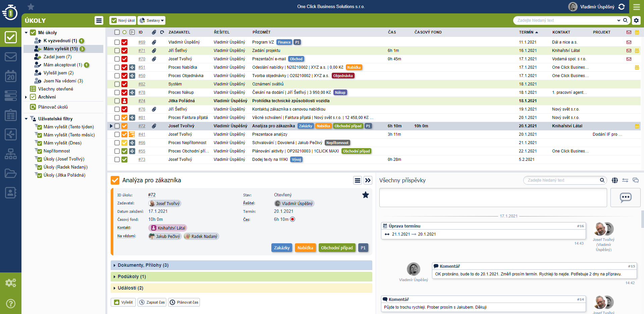The height and width of the screenshot is (314, 644).
Task: Open the Calendar sidebar icon
Action: (11, 76)
